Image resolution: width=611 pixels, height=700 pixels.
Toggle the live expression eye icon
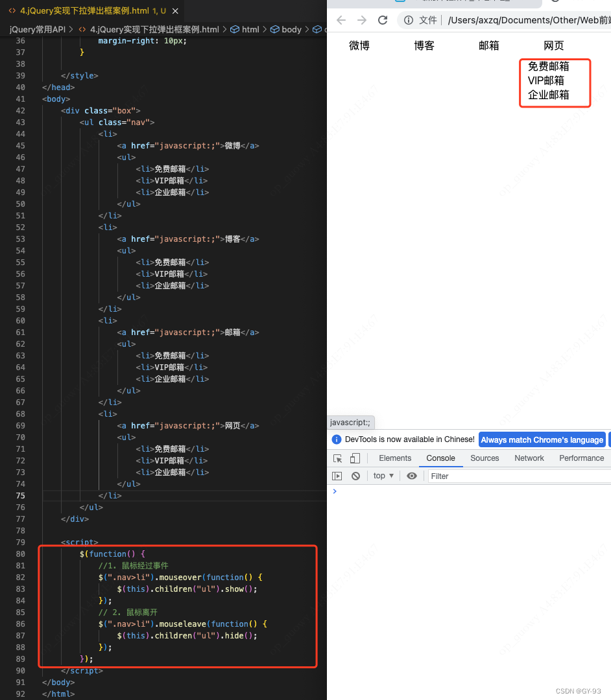coord(411,476)
